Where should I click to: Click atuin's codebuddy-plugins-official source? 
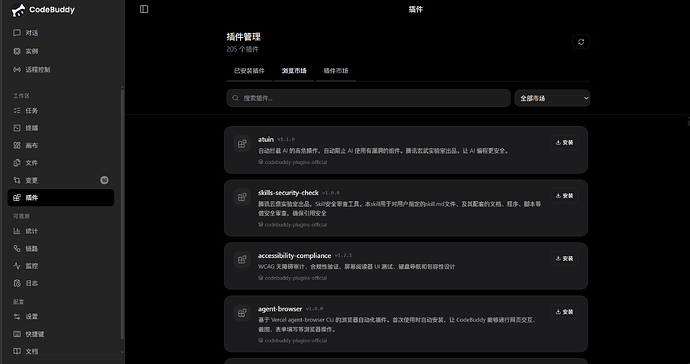tap(293, 162)
